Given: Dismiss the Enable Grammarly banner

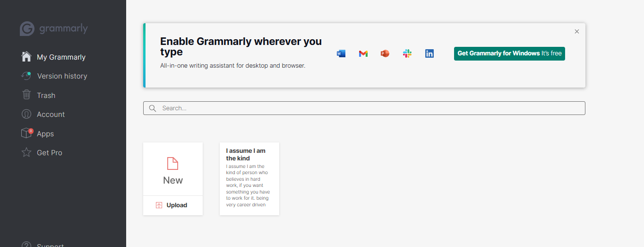Looking at the screenshot, I should (576, 32).
